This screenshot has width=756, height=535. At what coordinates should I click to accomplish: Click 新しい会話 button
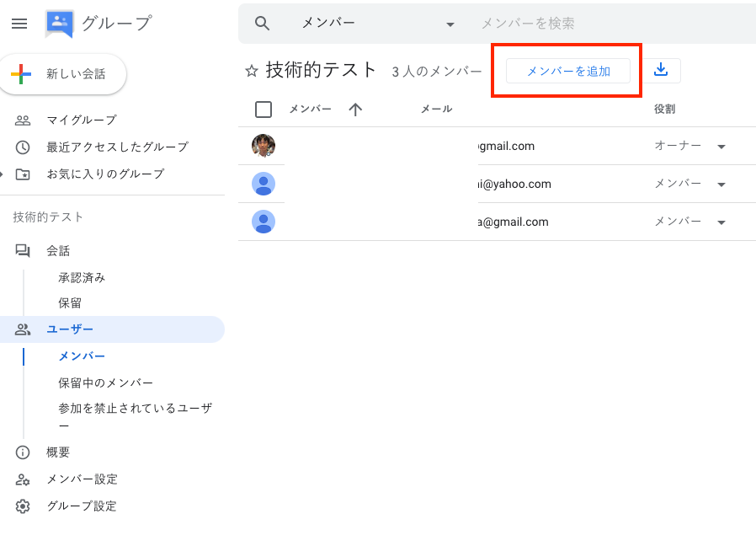pos(62,74)
